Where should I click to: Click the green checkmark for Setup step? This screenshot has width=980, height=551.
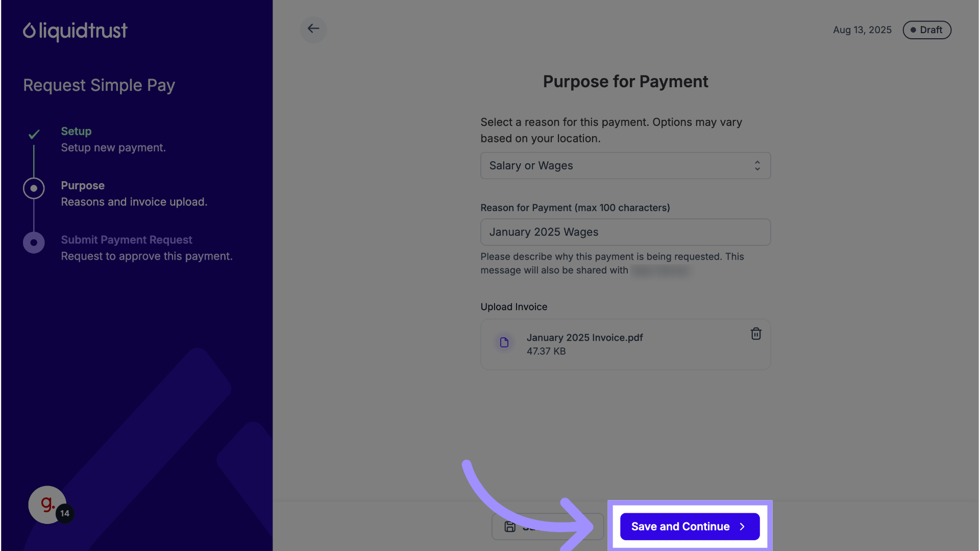tap(34, 135)
